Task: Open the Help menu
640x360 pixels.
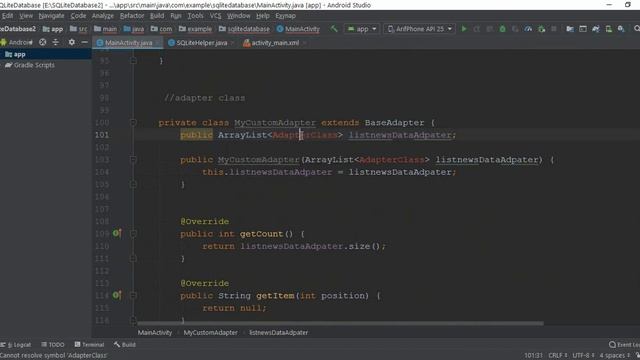Action: [x=262, y=16]
